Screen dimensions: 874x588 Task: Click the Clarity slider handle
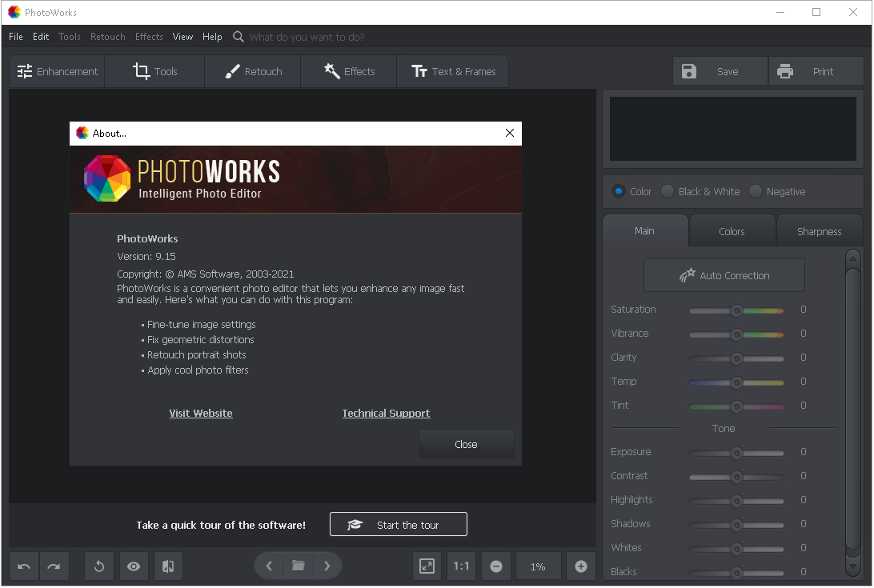pos(736,358)
